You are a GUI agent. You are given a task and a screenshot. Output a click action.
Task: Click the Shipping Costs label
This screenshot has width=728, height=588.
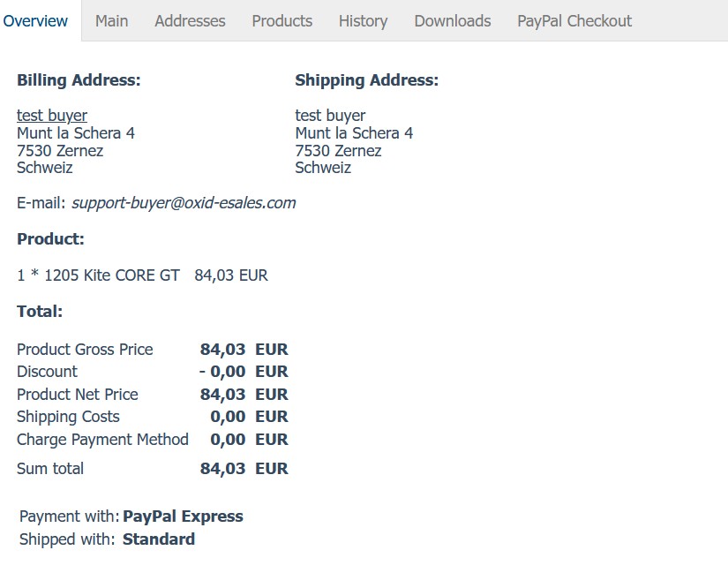(68, 417)
